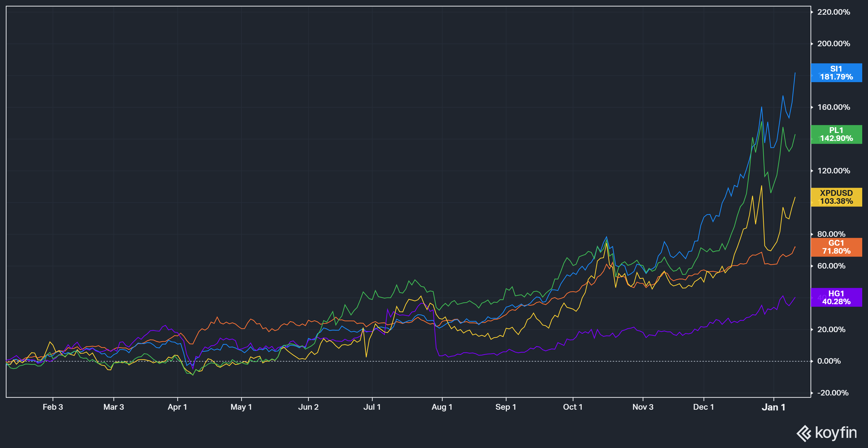Screen dimensions: 868x448
Task: Click the 0.00% y-axis label
Action: (828, 361)
